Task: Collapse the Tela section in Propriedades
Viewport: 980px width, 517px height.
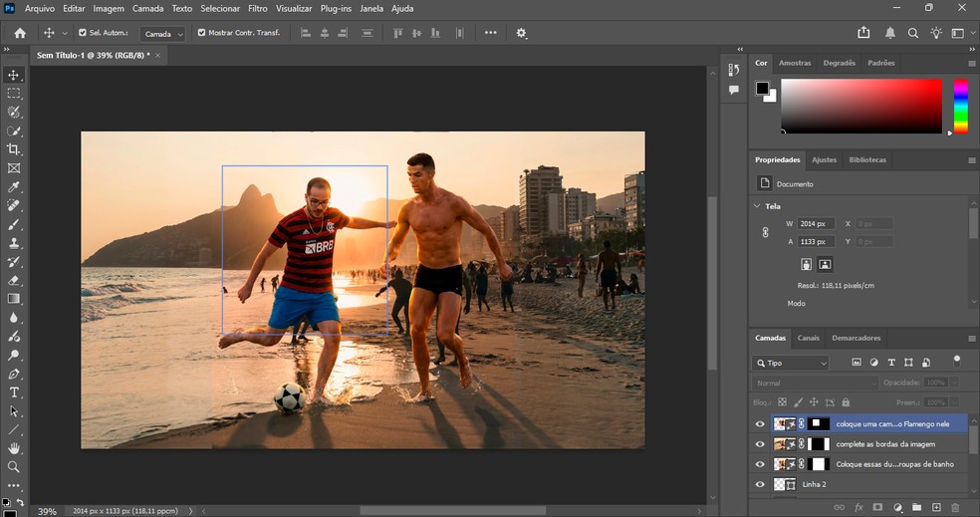Action: [757, 206]
